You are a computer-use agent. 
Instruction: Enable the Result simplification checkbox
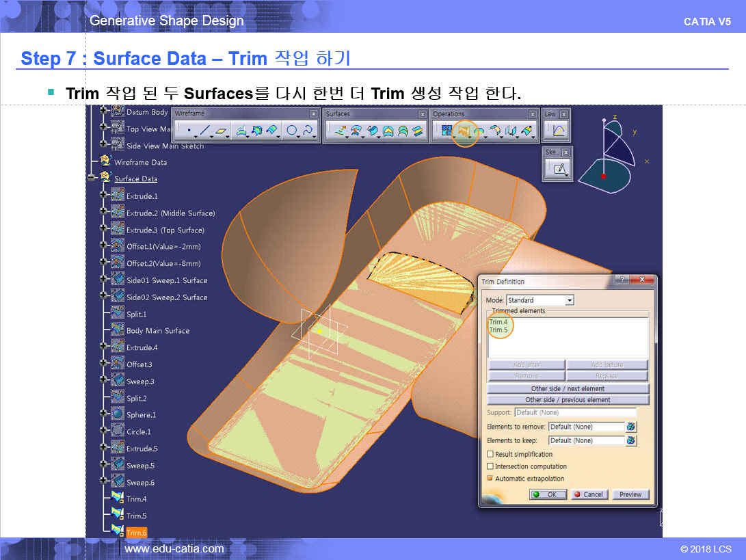(x=490, y=454)
